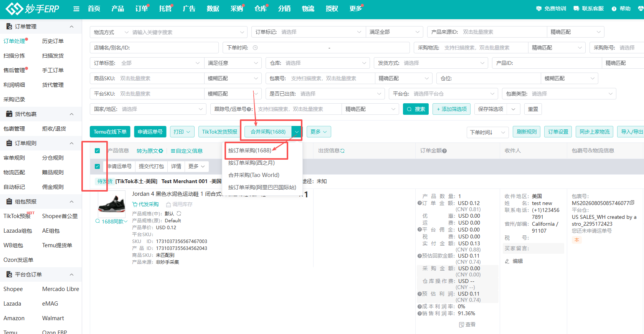
Task: Collapse the 组包预报 sidebar section
Action: (x=72, y=202)
